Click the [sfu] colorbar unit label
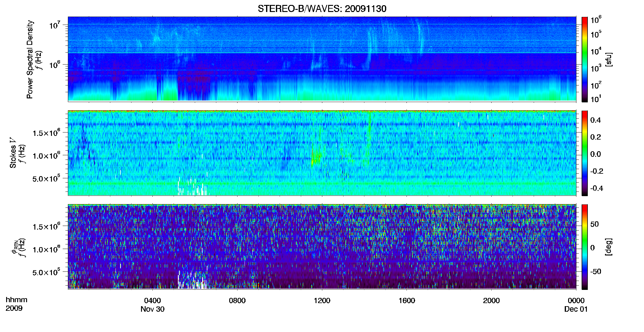This screenshot has width=644, height=332. 608,59
